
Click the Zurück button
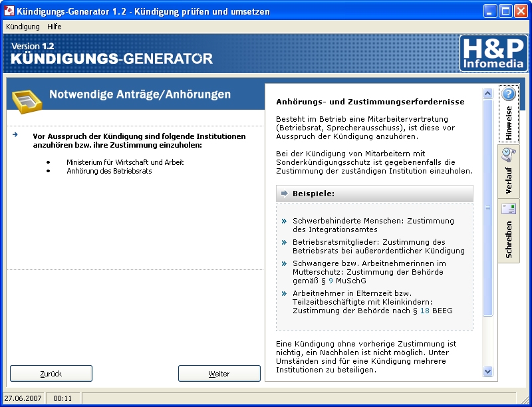pyautogui.click(x=51, y=374)
